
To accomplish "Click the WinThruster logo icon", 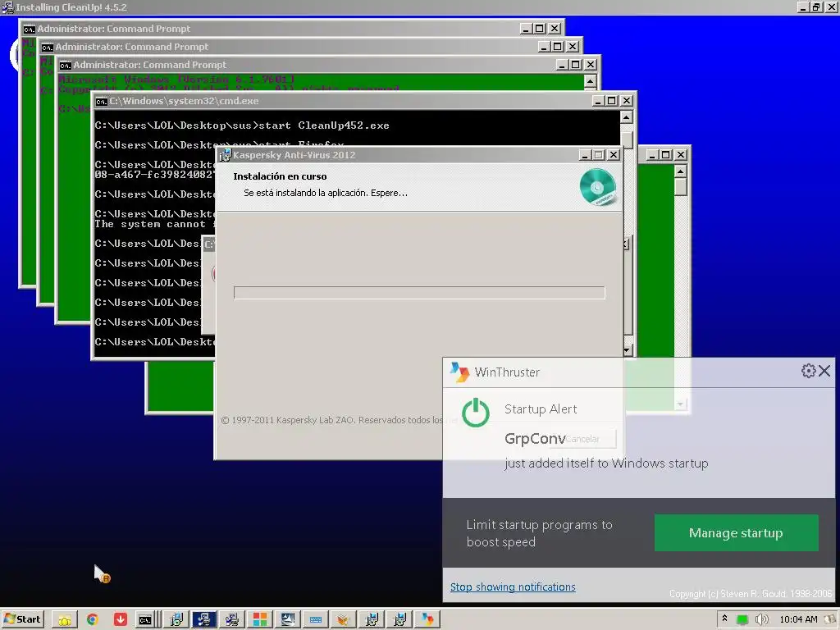I will [459, 372].
